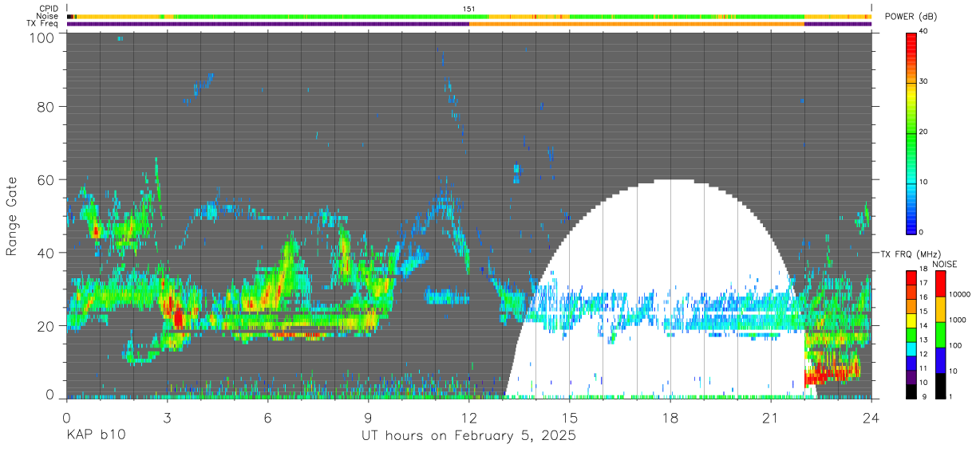
Task: Click the Noise row label at top left
Action: (47, 16)
